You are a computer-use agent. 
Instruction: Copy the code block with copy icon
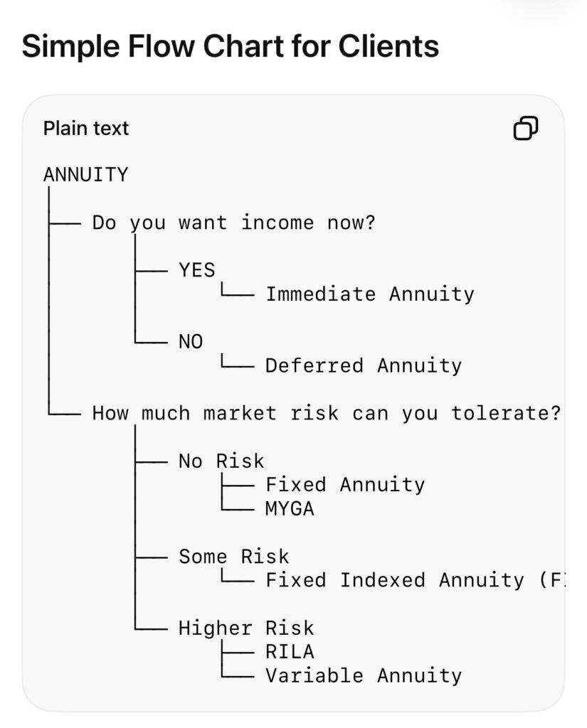[526, 128]
